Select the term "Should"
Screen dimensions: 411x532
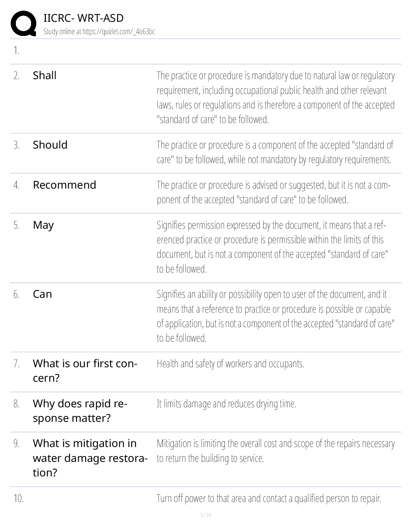50,145
